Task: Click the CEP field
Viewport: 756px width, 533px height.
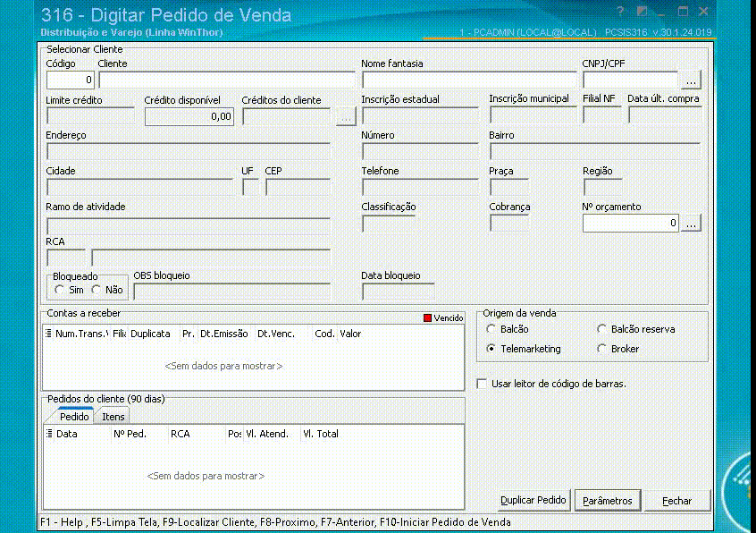Action: [x=298, y=187]
